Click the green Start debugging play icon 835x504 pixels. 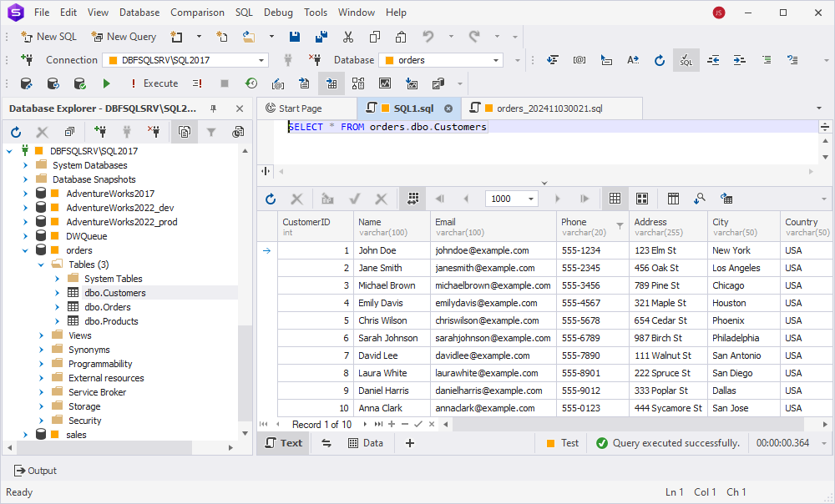click(106, 83)
